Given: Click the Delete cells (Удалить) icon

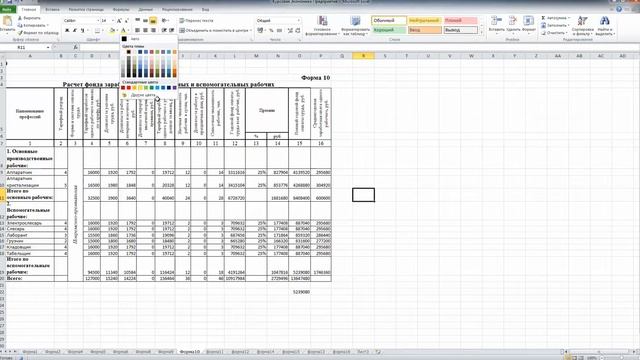Looking at the screenshot, I should point(513,21).
